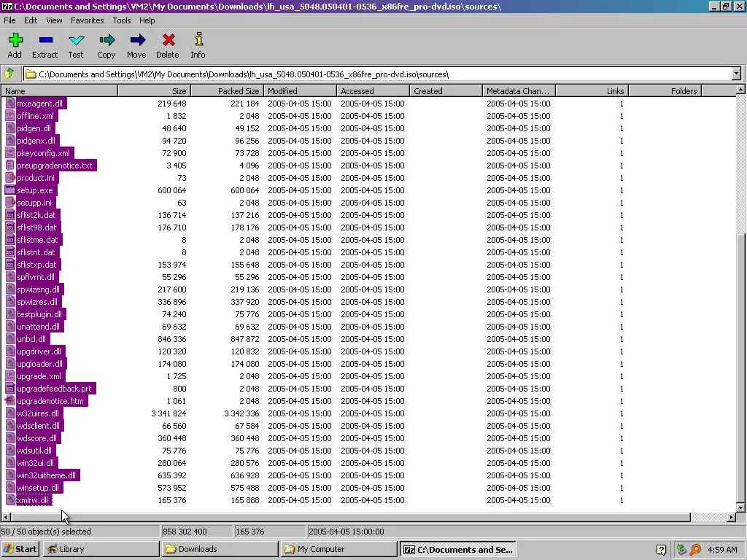Open the Info toolbar icon
Image resolution: width=747 pixels, height=560 pixels.
click(x=198, y=39)
